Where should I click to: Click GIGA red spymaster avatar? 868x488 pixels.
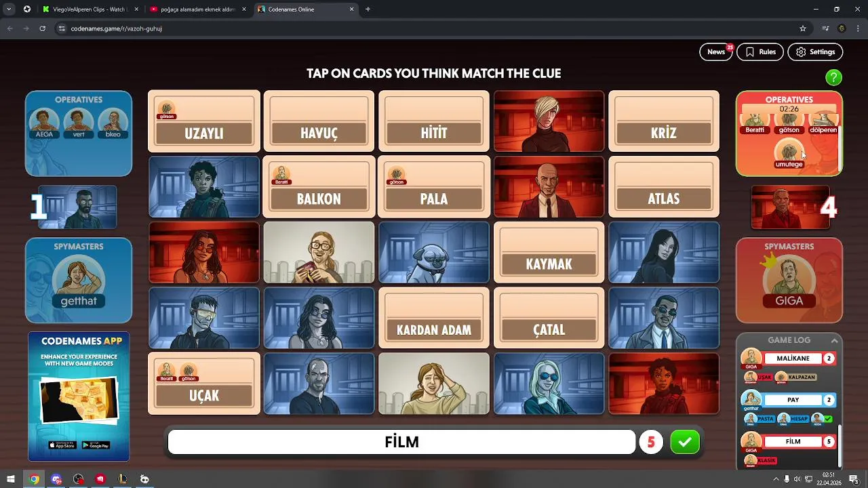tap(789, 281)
